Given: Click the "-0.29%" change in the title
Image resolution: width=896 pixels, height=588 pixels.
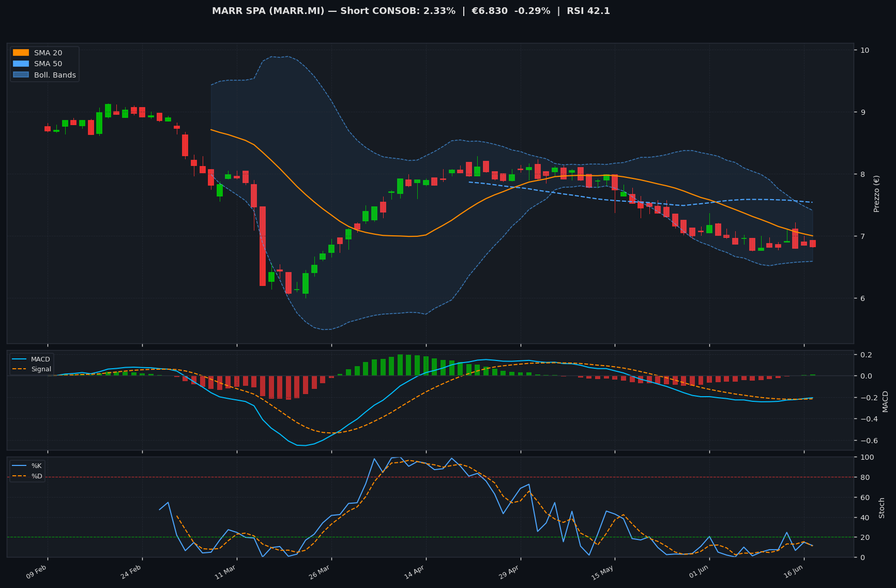Looking at the screenshot, I should click(x=532, y=11).
